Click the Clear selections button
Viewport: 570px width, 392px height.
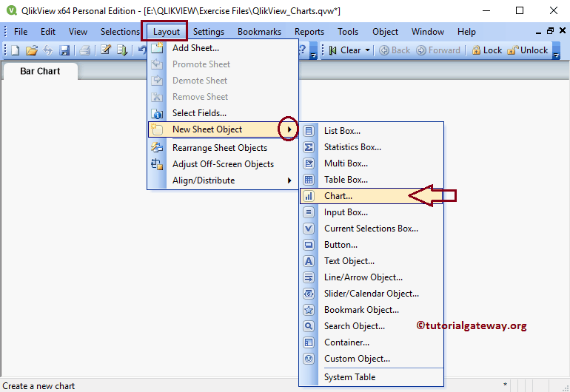[x=346, y=50]
